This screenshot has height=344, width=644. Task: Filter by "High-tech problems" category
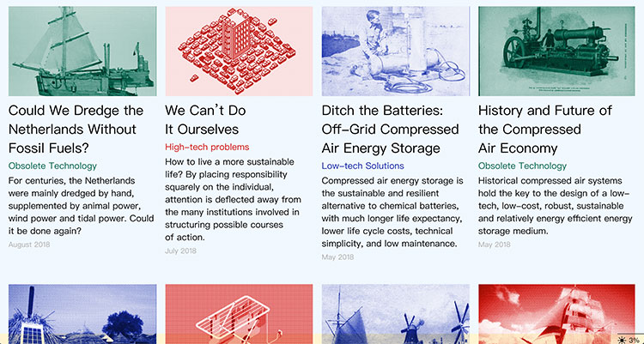click(x=207, y=148)
